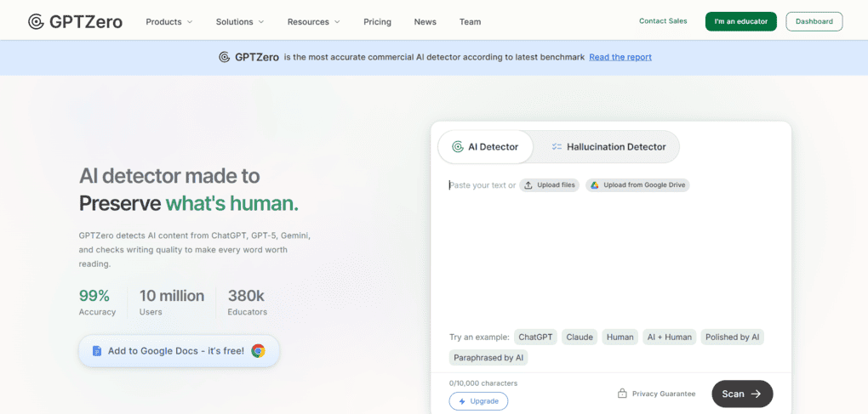
Task: Click Add to Google Docs - it's free!
Action: (179, 350)
